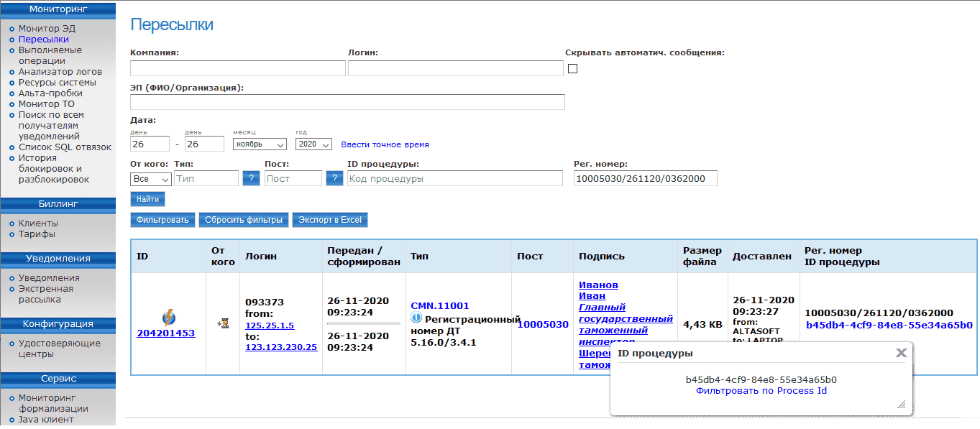980x429 pixels.
Task: Close the ID процедуры popup
Action: (900, 353)
